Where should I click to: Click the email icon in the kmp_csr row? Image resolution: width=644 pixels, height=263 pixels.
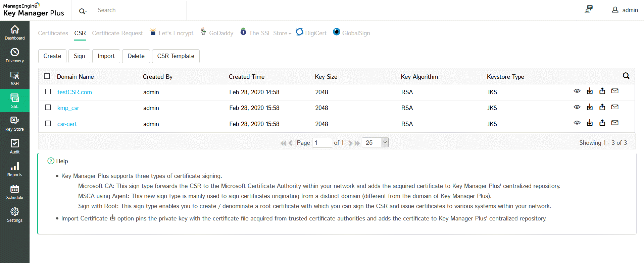pos(615,107)
